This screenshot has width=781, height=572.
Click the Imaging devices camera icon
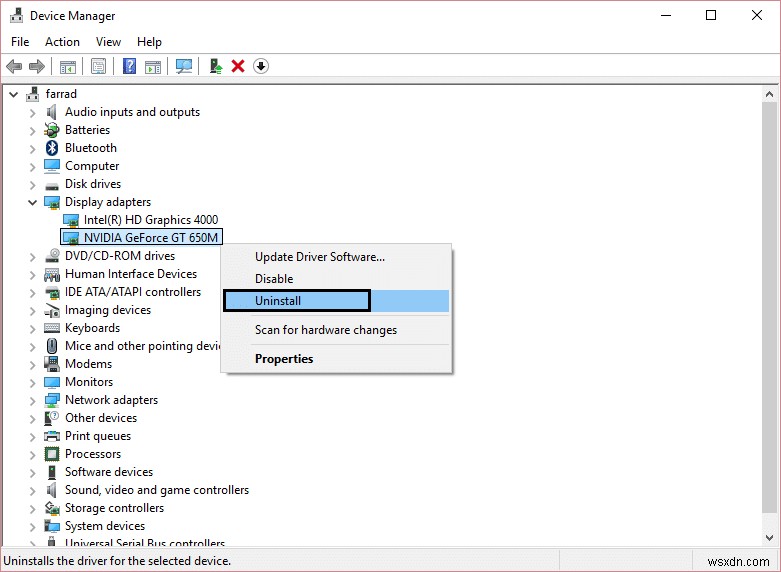point(52,310)
